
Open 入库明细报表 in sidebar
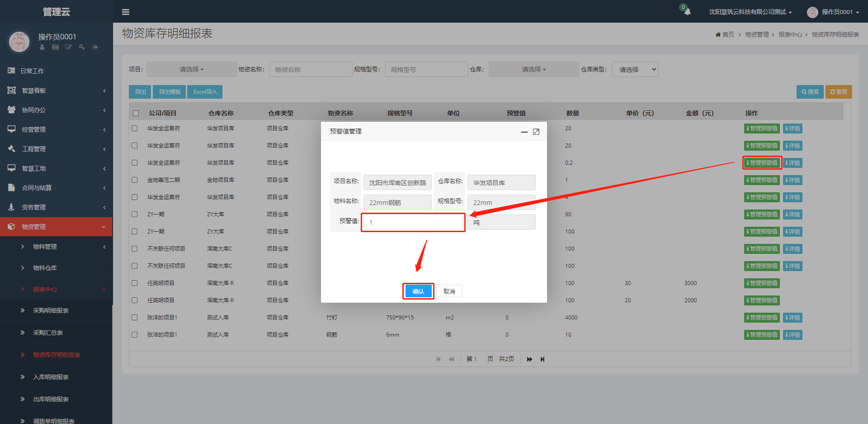coord(51,377)
